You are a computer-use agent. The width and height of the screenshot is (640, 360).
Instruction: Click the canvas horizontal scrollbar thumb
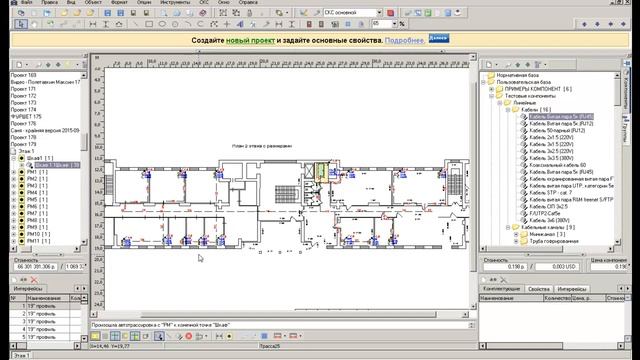289,314
